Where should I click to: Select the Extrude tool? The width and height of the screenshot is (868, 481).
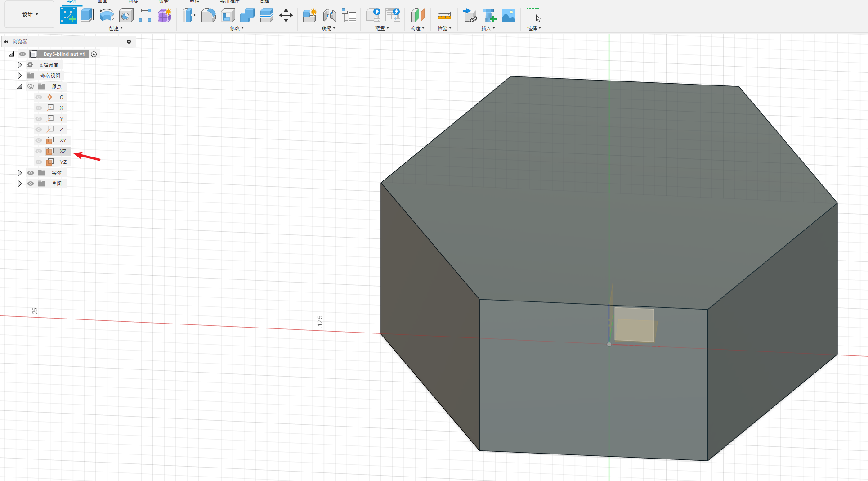(x=87, y=15)
